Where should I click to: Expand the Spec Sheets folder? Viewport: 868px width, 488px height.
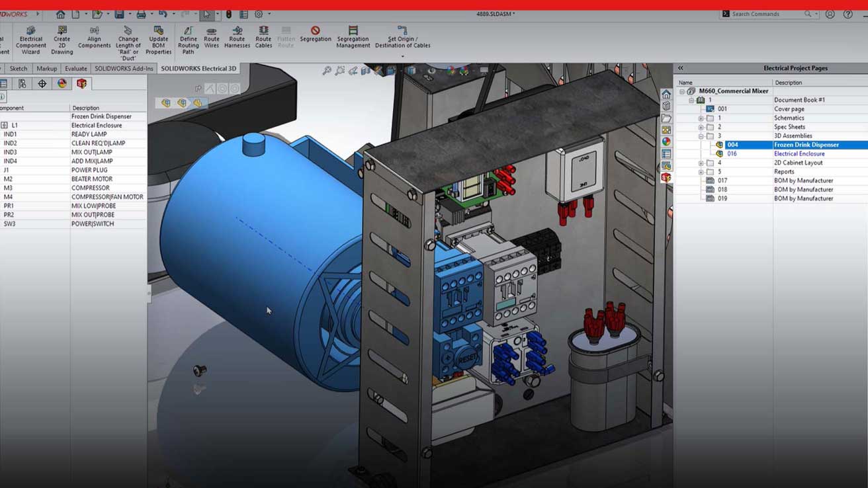[701, 127]
